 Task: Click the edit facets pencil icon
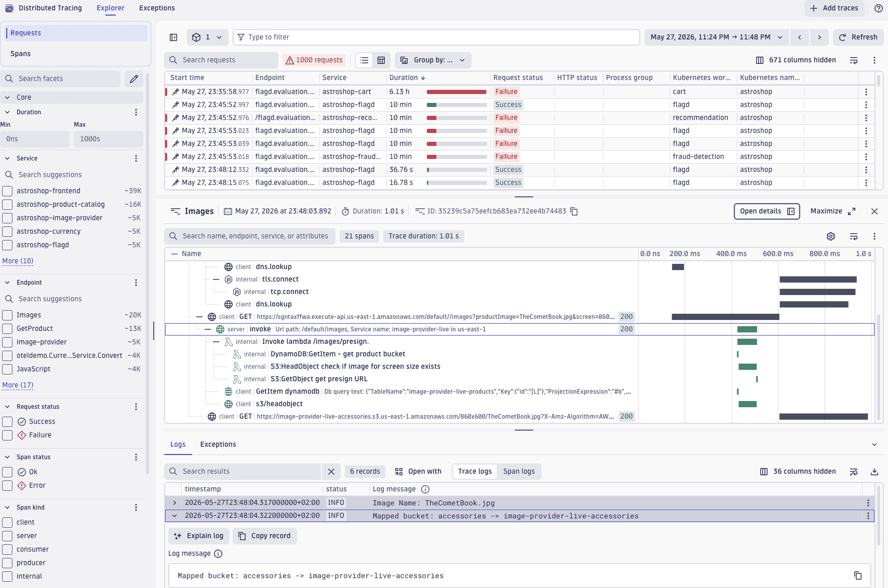tap(134, 79)
